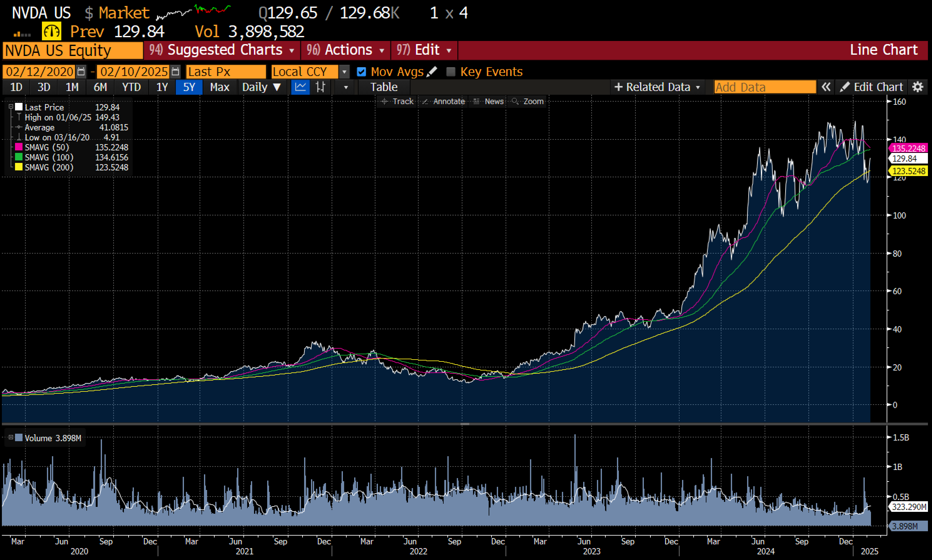Click the Edit Chart button
Image resolution: width=932 pixels, height=560 pixels.
pos(871,87)
